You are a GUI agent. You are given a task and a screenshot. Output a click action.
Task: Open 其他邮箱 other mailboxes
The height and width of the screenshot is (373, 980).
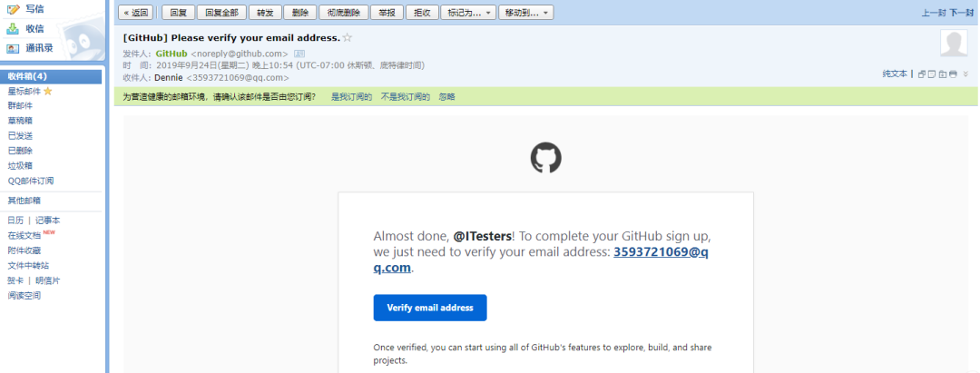coord(24,201)
